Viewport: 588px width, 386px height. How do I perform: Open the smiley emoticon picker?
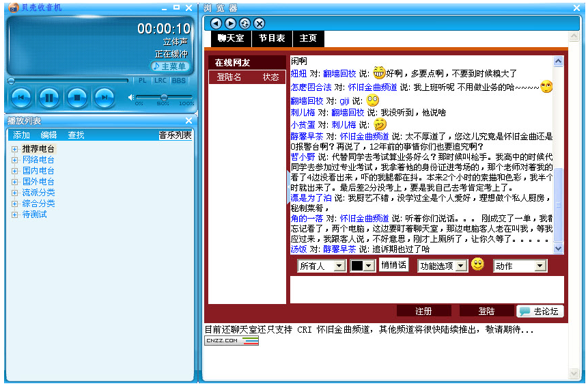click(x=477, y=264)
